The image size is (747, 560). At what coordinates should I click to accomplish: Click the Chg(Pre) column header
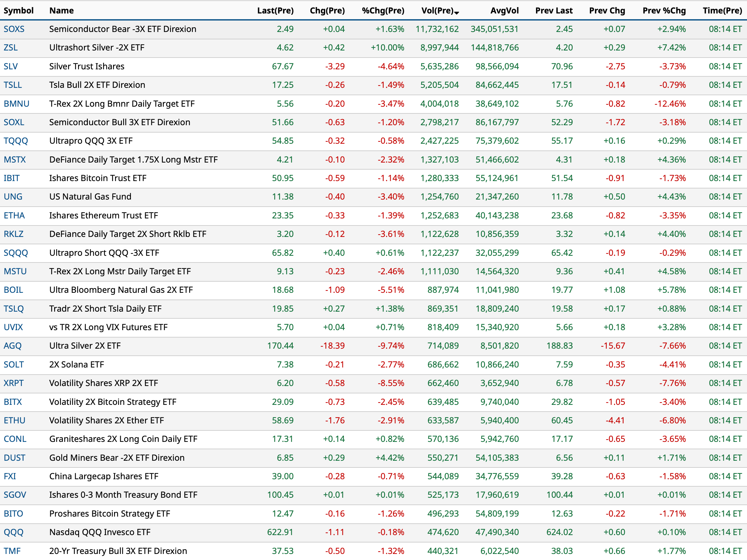click(x=327, y=10)
